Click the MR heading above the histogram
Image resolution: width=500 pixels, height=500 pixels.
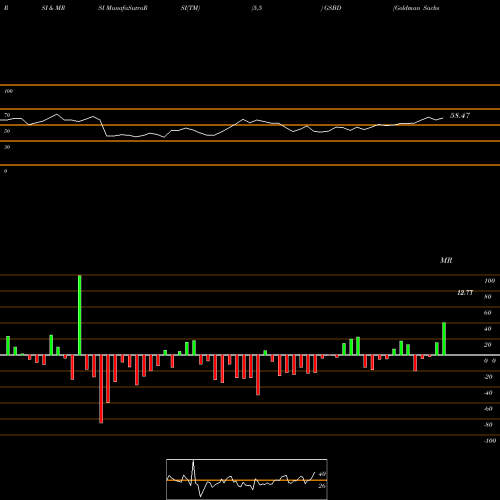pos(446,260)
